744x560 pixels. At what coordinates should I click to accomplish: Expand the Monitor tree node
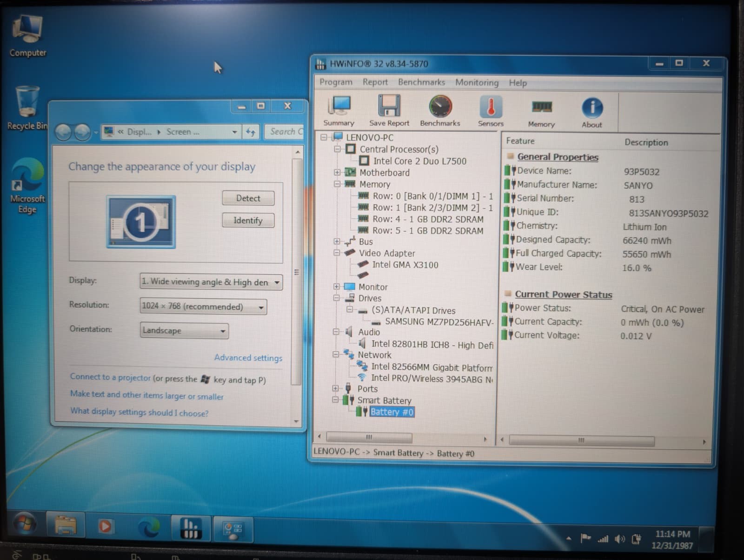tap(336, 287)
